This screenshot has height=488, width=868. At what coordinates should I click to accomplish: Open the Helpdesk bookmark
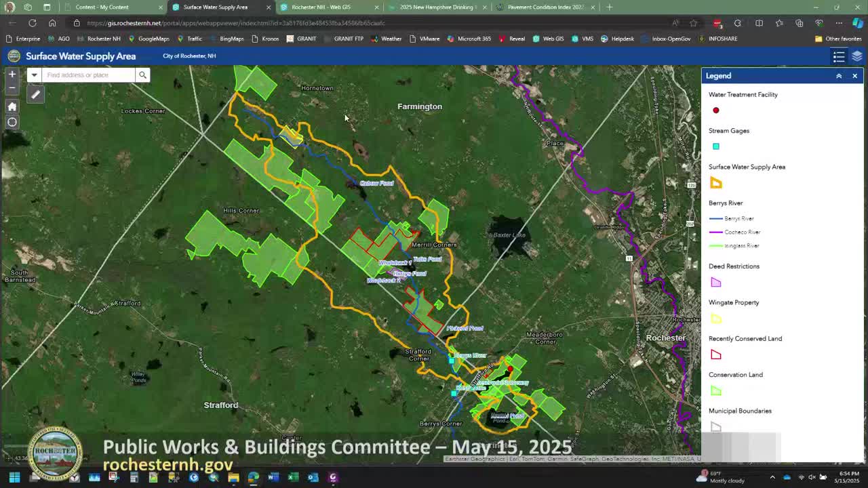pyautogui.click(x=617, y=39)
